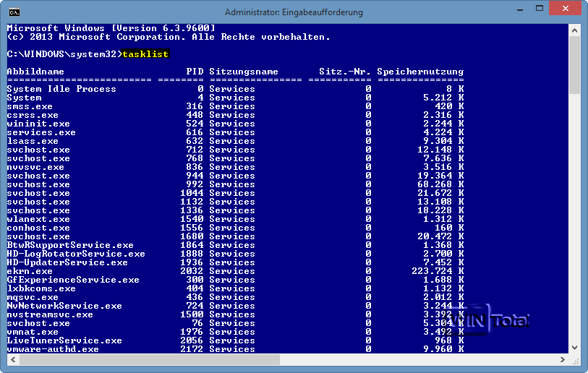Click the LiveTunerService.exe process name

[64, 340]
